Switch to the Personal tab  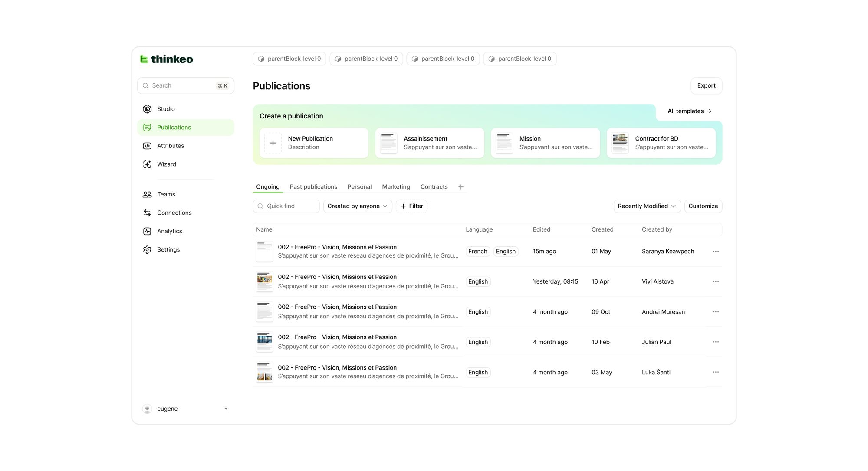359,187
